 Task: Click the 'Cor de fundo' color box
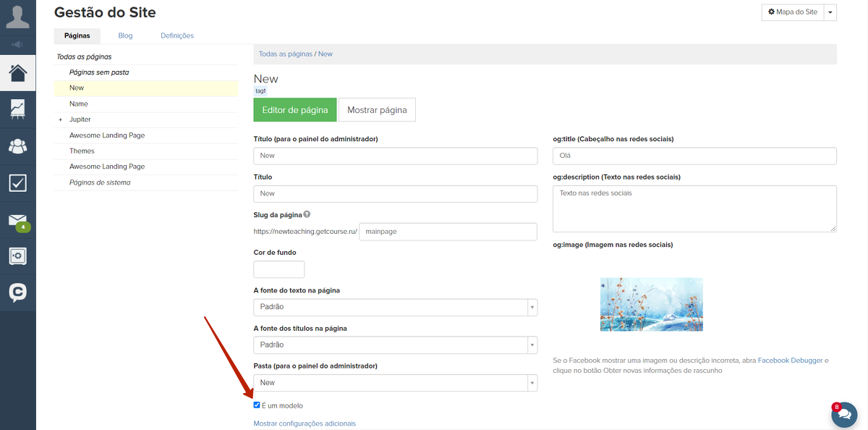coord(278,269)
